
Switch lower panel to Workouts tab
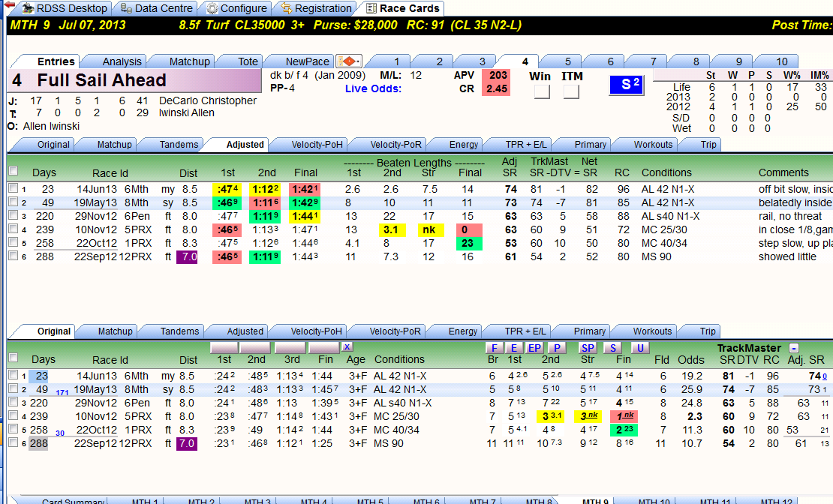(652, 331)
